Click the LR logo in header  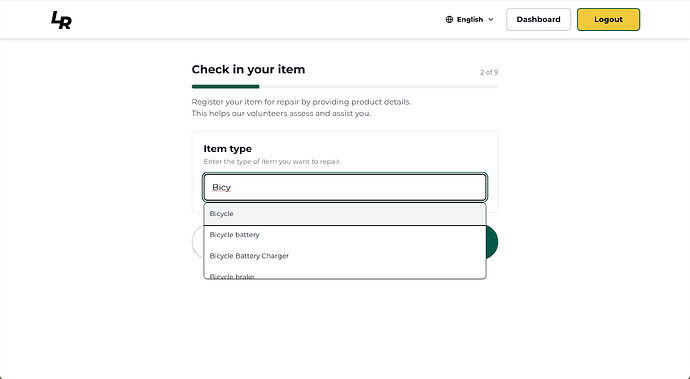click(x=61, y=20)
